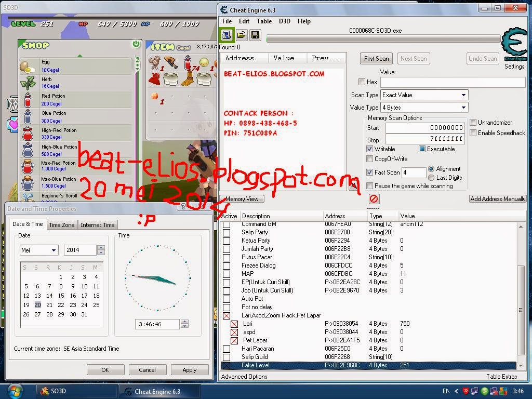Enable the CopyOnWrite checkbox
This screenshot has width=532, height=399.
coord(370,159)
